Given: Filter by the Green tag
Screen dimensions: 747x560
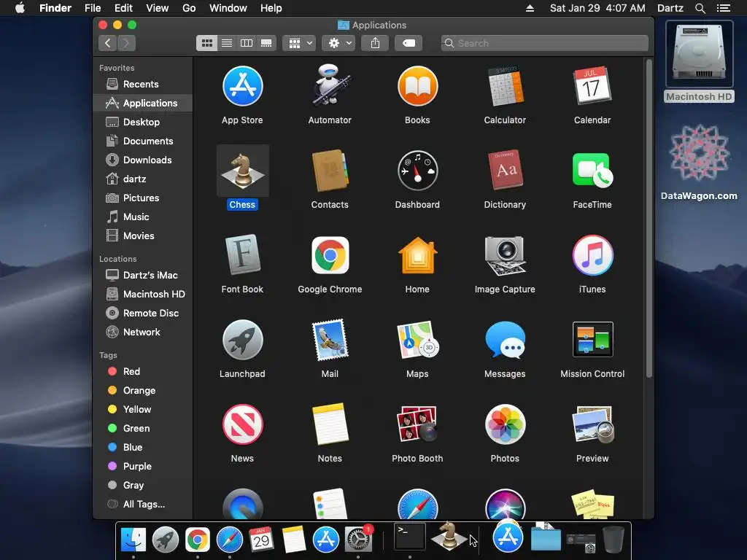Looking at the screenshot, I should coord(143,429).
